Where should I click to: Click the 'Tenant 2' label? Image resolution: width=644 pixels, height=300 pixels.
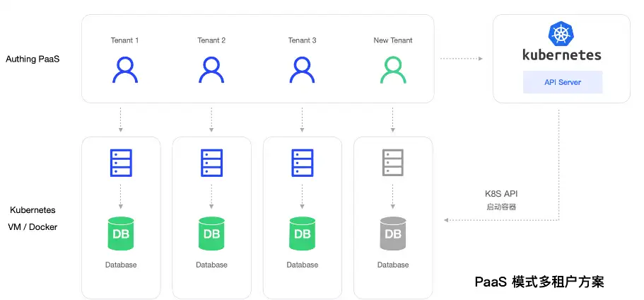click(211, 40)
